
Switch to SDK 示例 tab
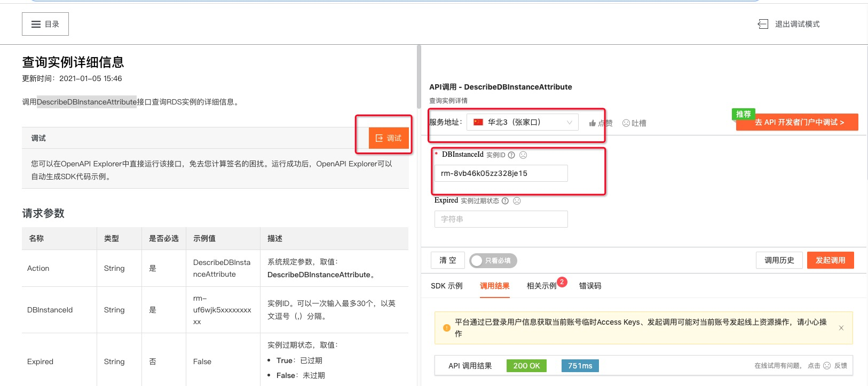click(447, 286)
